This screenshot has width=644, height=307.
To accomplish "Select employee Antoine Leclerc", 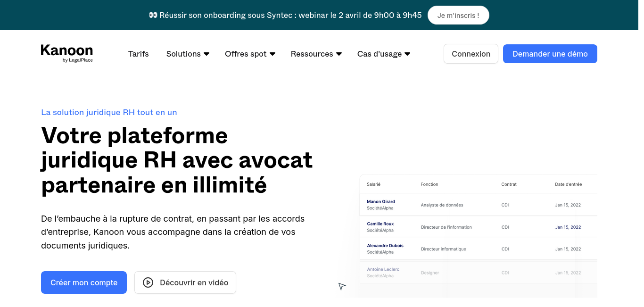I will point(383,269).
